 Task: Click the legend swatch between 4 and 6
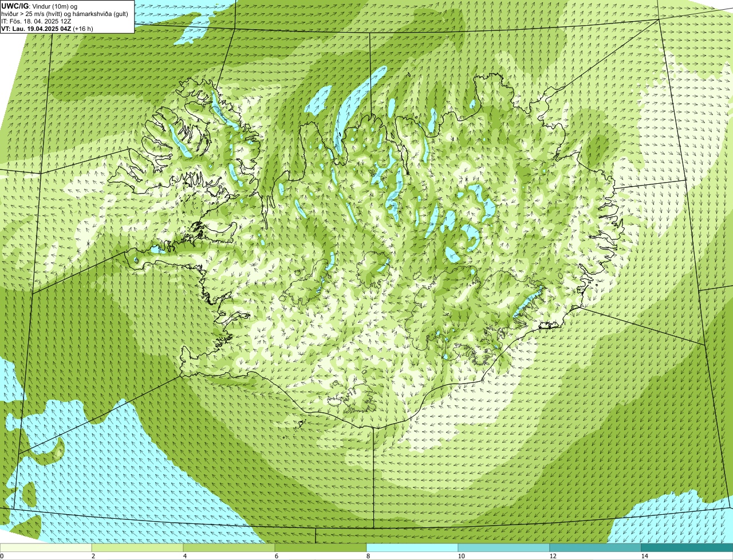tap(229, 547)
